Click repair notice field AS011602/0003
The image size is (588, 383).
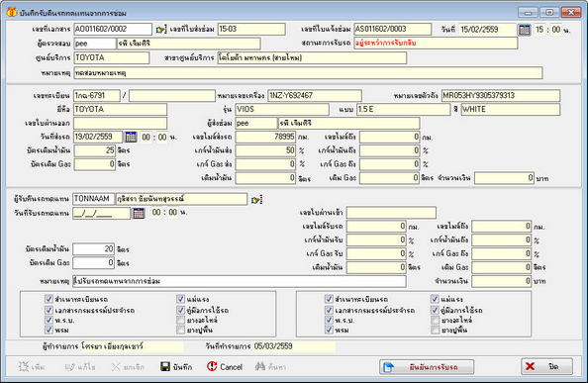coord(393,30)
